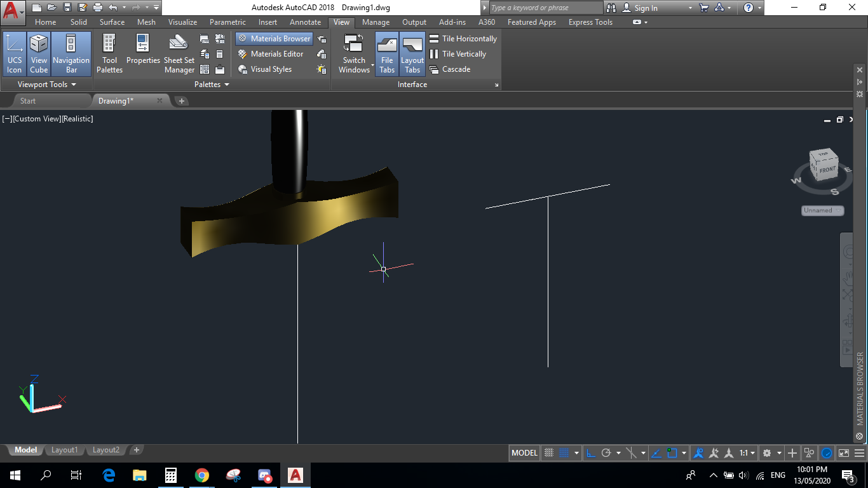
Task: Click the Custom View viewport control
Action: [37, 119]
